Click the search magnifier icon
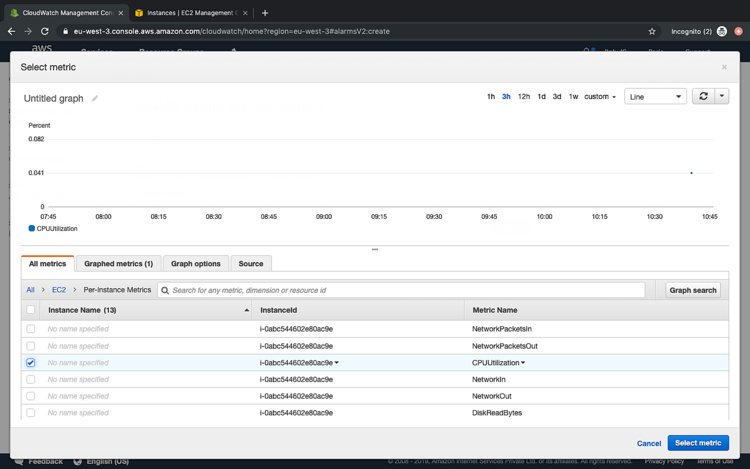 165,290
